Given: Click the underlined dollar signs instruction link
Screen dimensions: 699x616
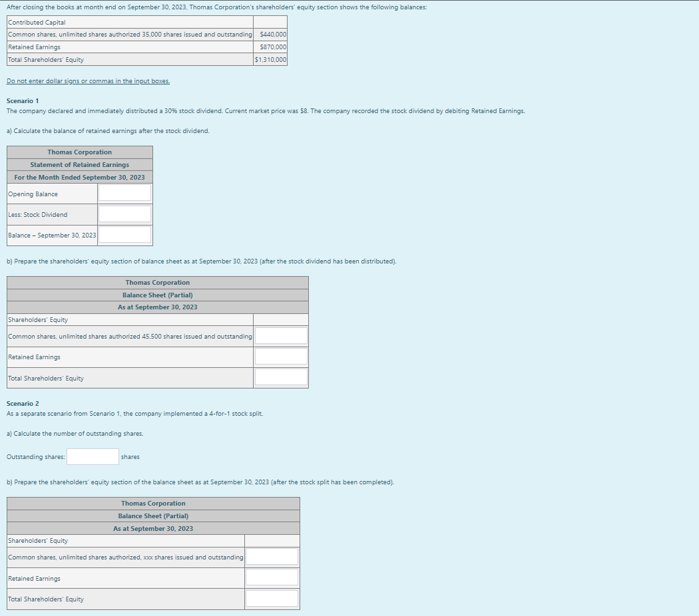Looking at the screenshot, I should click(87, 80).
